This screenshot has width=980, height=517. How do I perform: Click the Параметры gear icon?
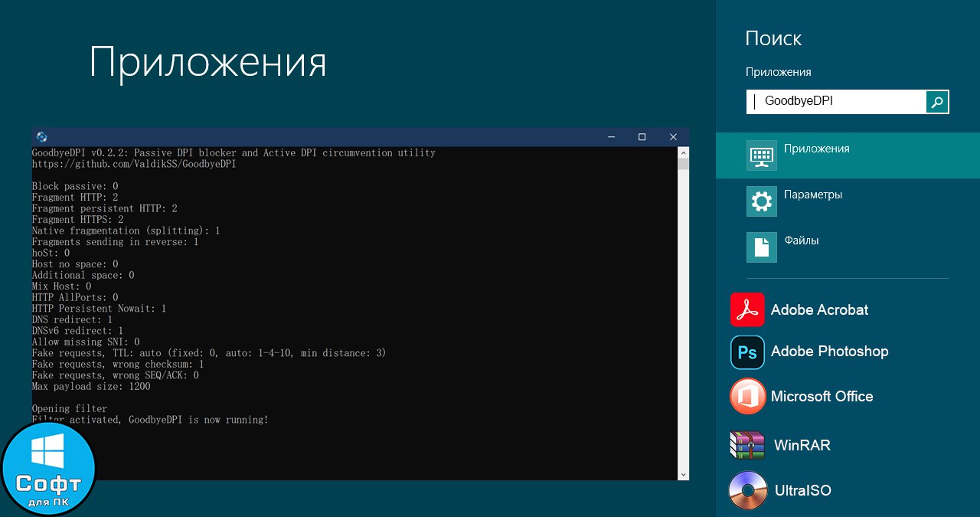click(x=761, y=201)
